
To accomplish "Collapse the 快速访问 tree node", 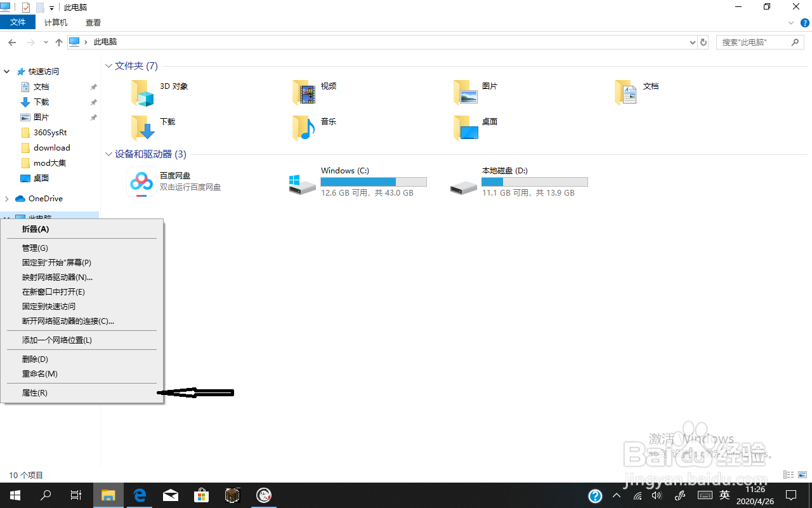I will 8,72.
